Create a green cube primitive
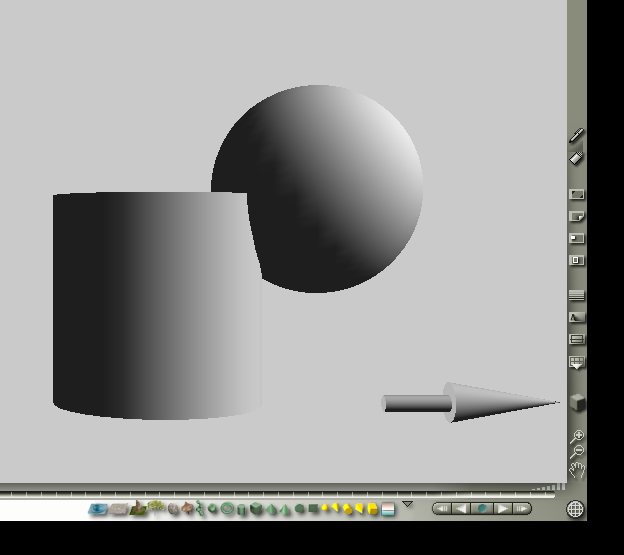624x555 pixels. (256, 508)
